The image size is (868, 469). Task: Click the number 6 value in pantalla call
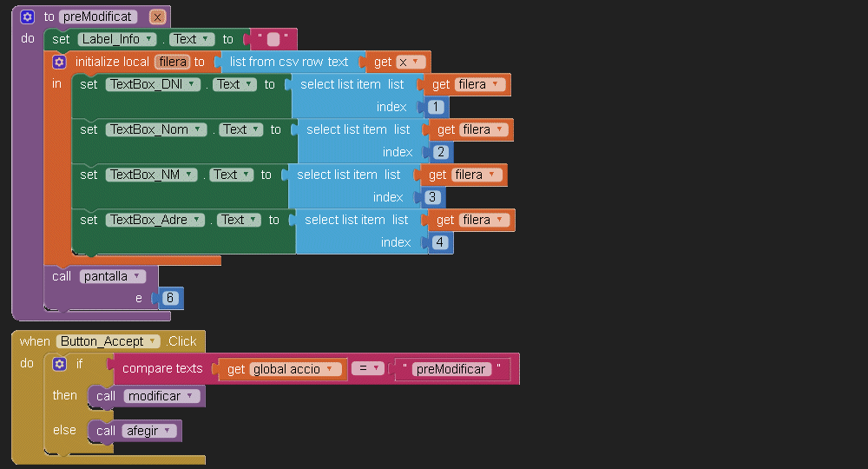(x=170, y=298)
